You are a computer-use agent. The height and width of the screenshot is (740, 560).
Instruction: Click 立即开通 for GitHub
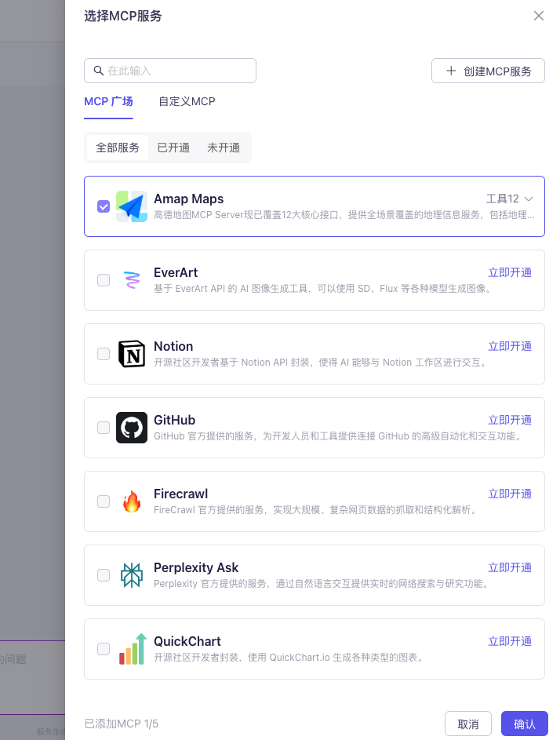(x=510, y=420)
